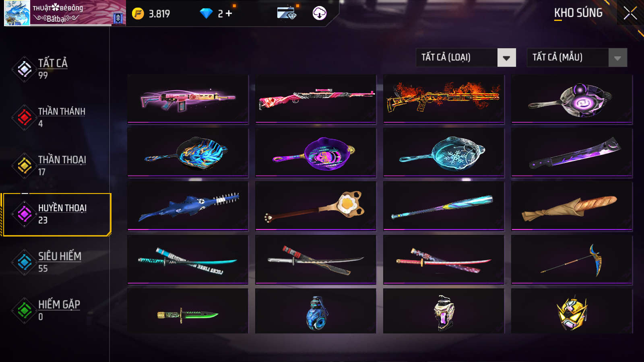Screen dimensions: 644x362
Task: Choose the snowflake frozen pan skin
Action: pyautogui.click(x=444, y=152)
